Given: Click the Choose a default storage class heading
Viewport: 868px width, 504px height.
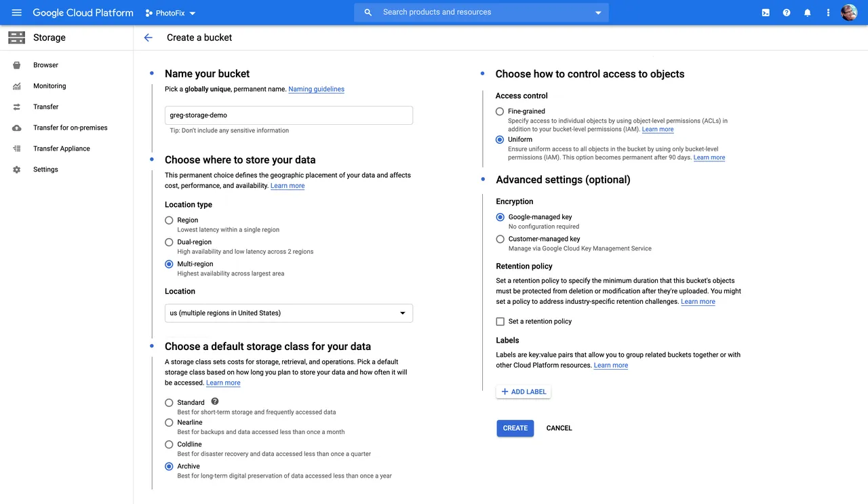Looking at the screenshot, I should (268, 347).
